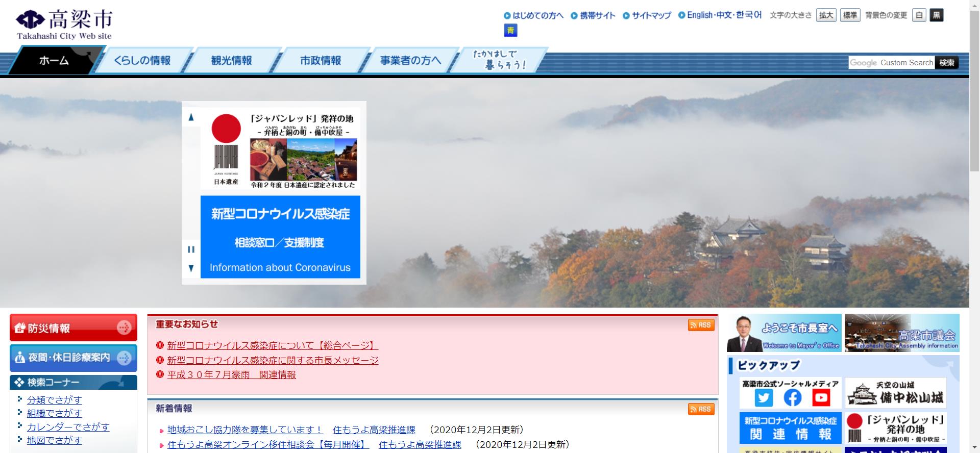Open the サイトマップ link
980x453 pixels.
tap(647, 15)
